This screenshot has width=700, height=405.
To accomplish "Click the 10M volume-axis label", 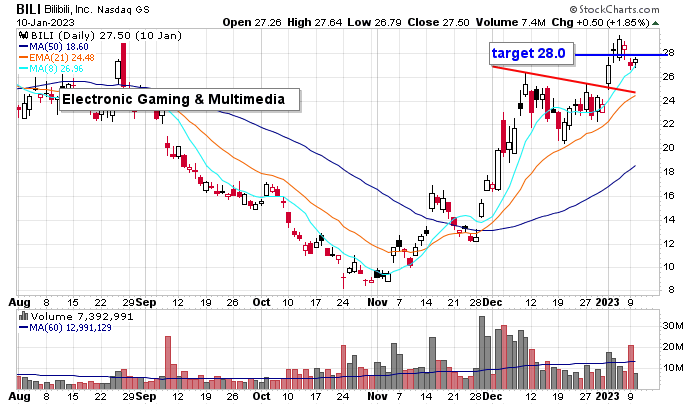I will [673, 368].
